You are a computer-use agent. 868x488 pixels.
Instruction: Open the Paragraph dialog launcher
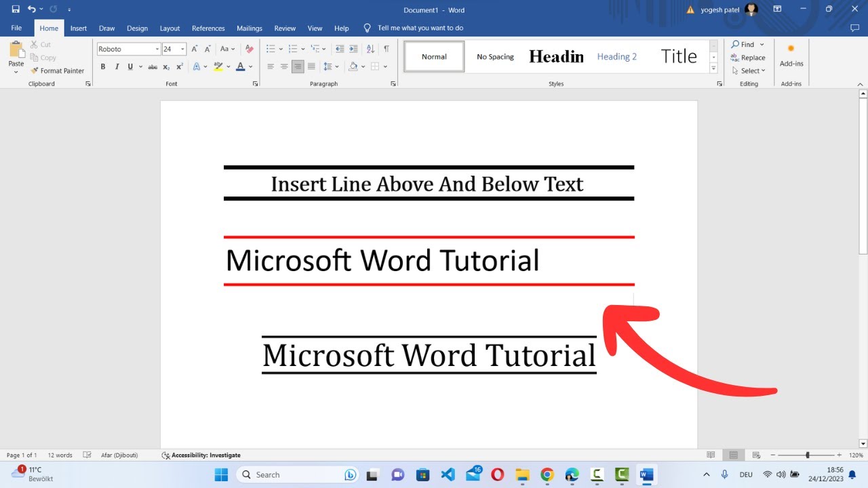[x=393, y=83]
